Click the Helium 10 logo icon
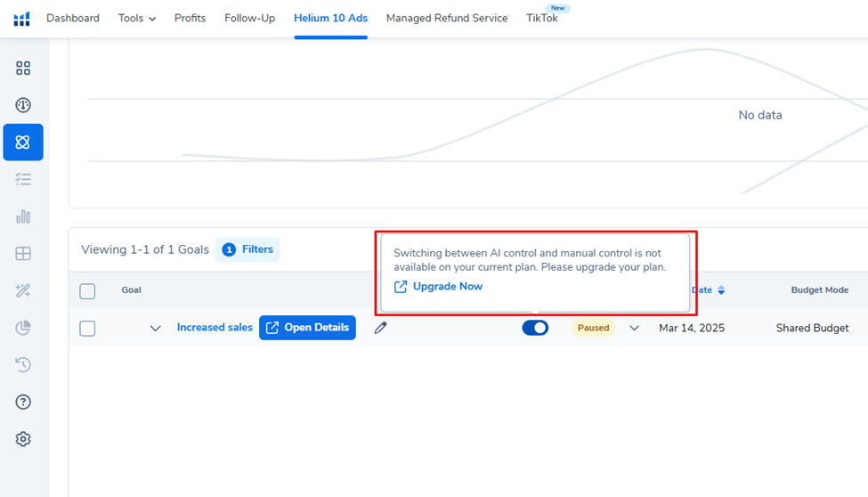868x497 pixels. [21, 19]
